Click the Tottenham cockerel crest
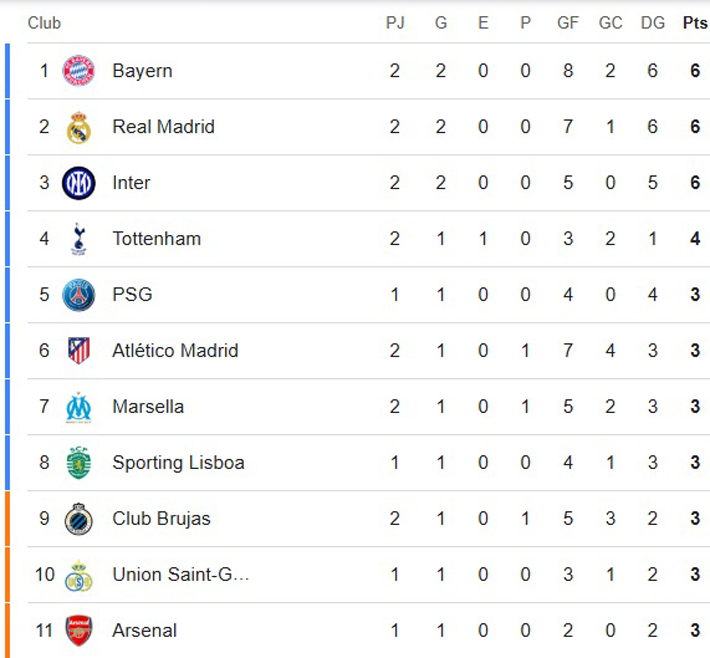Viewport: 710px width, 658px height. tap(78, 239)
